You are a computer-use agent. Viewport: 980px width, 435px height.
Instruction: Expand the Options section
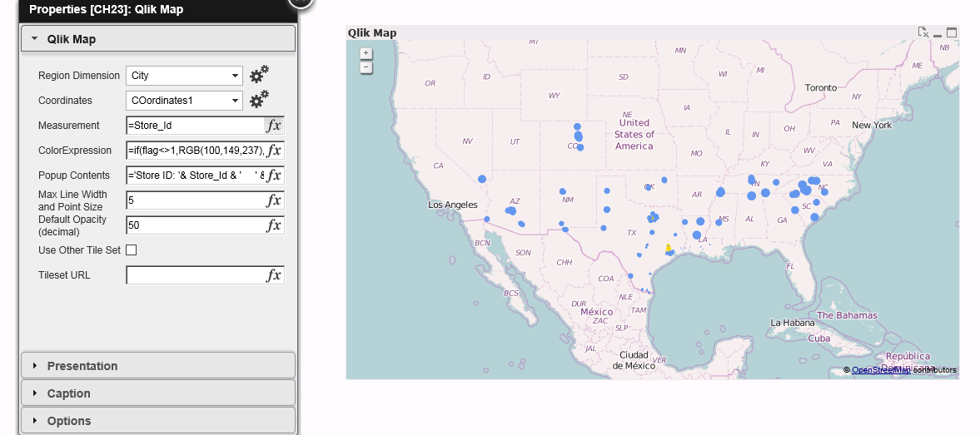(x=158, y=421)
